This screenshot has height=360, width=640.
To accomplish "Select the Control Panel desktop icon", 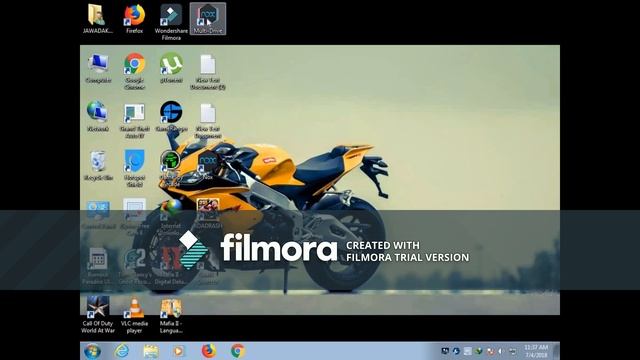I will (x=98, y=214).
